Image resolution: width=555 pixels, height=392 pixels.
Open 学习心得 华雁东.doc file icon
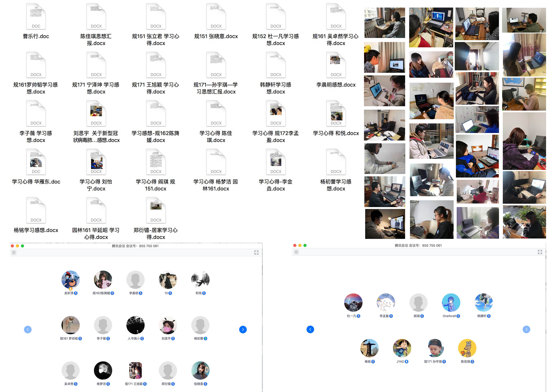(x=36, y=162)
